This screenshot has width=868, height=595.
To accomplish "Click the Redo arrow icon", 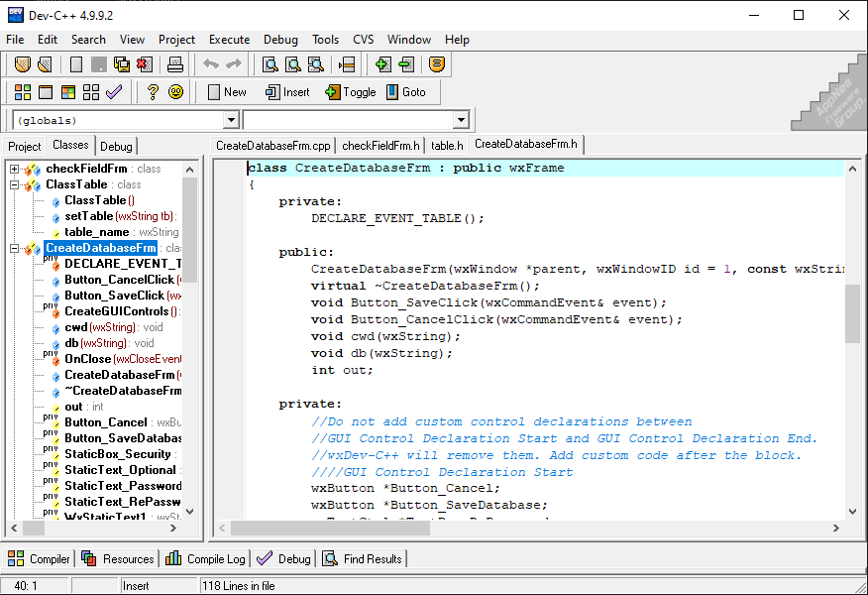I will (x=234, y=64).
